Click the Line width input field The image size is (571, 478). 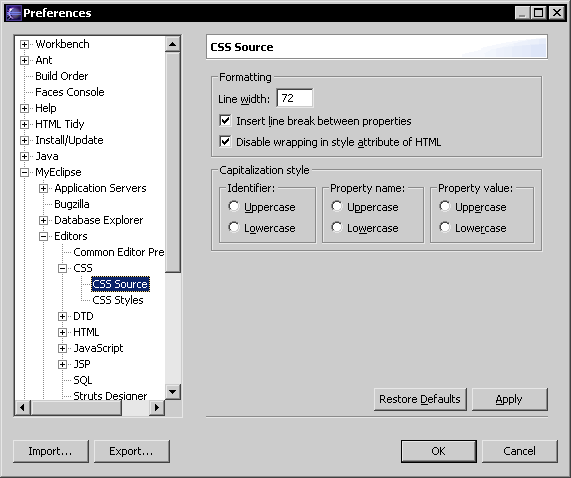(x=295, y=98)
